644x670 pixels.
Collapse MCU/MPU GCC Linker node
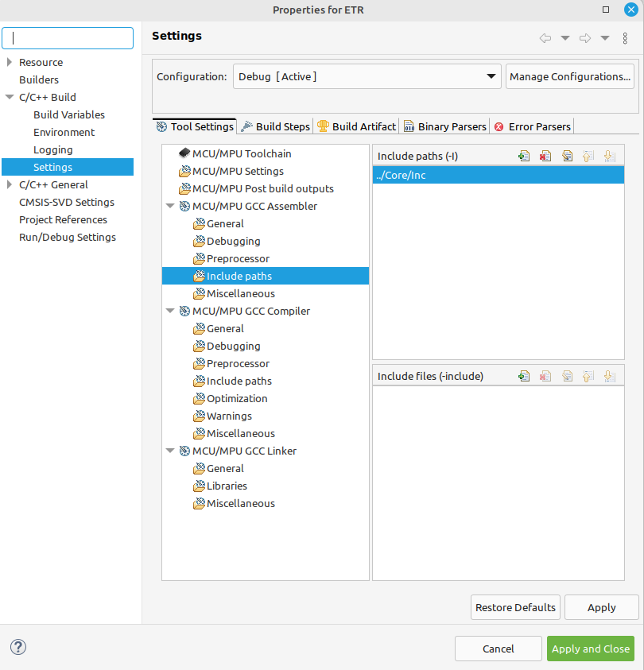point(170,451)
